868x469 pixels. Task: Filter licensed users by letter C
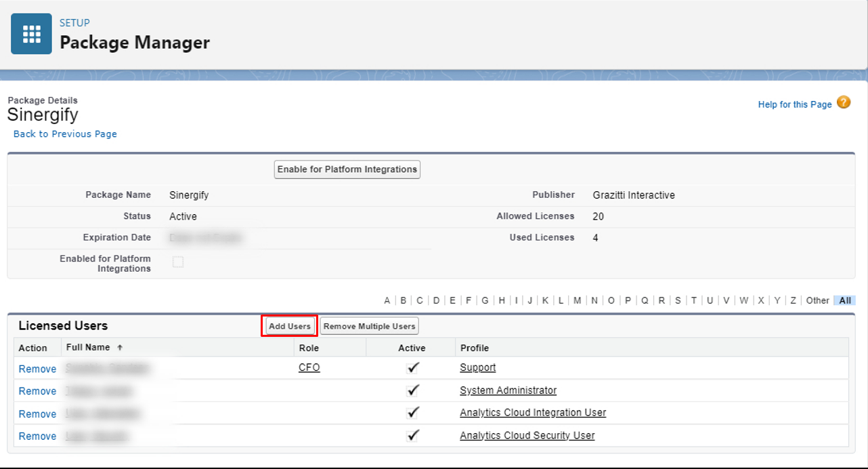tap(420, 300)
